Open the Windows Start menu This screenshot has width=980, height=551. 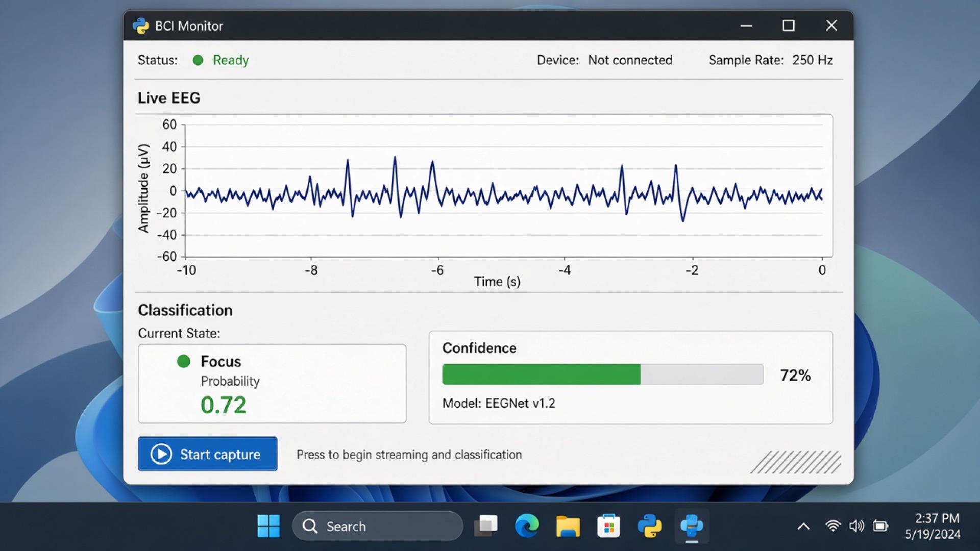tap(268, 526)
